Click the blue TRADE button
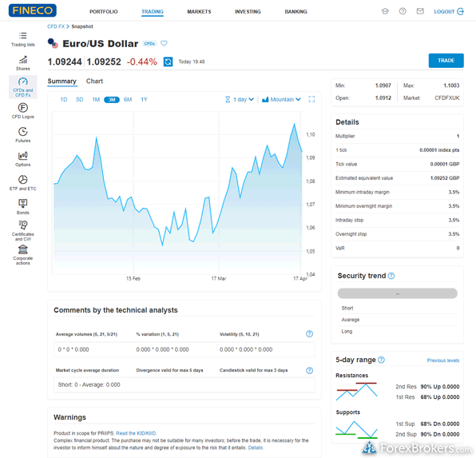The image size is (476, 458). [446, 61]
